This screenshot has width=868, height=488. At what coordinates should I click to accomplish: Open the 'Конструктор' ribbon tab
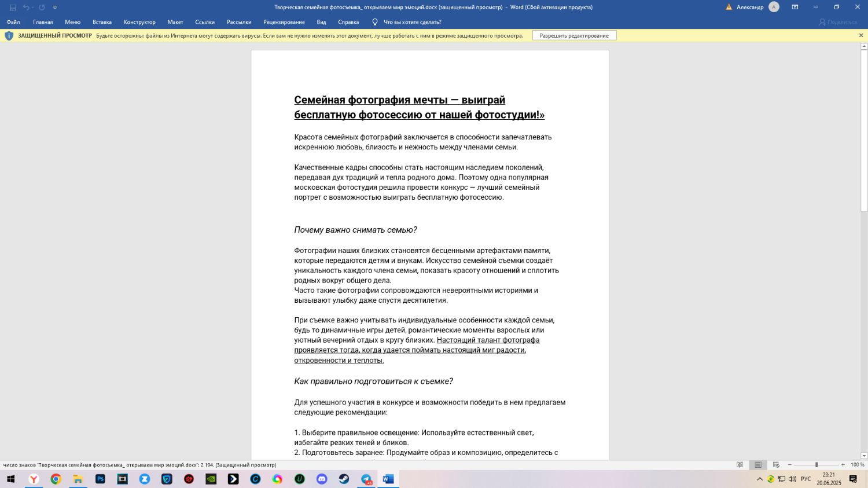tap(139, 22)
